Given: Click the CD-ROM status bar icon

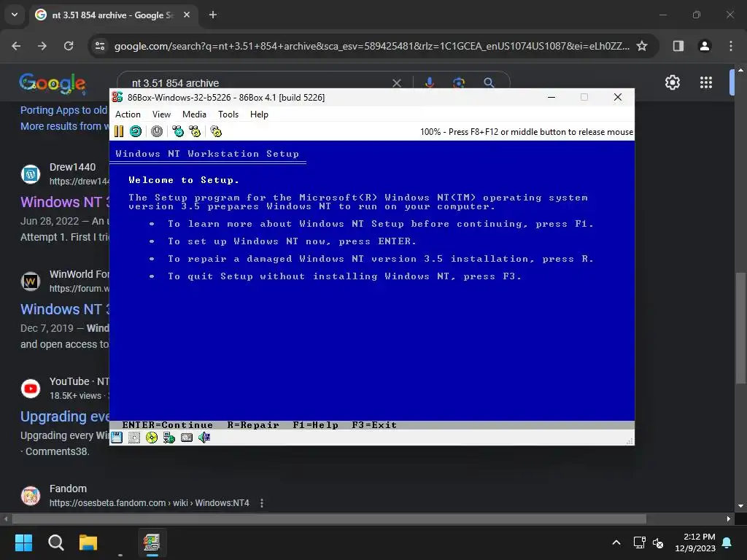Looking at the screenshot, I should tap(152, 437).
